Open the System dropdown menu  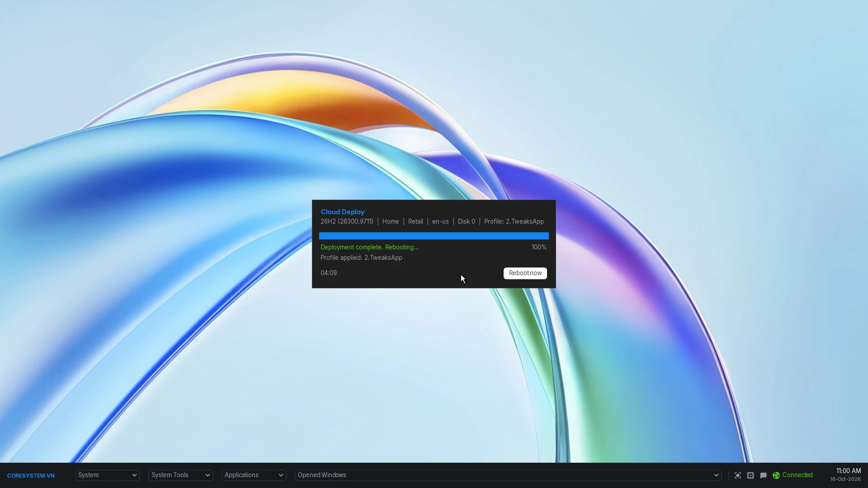[107, 475]
